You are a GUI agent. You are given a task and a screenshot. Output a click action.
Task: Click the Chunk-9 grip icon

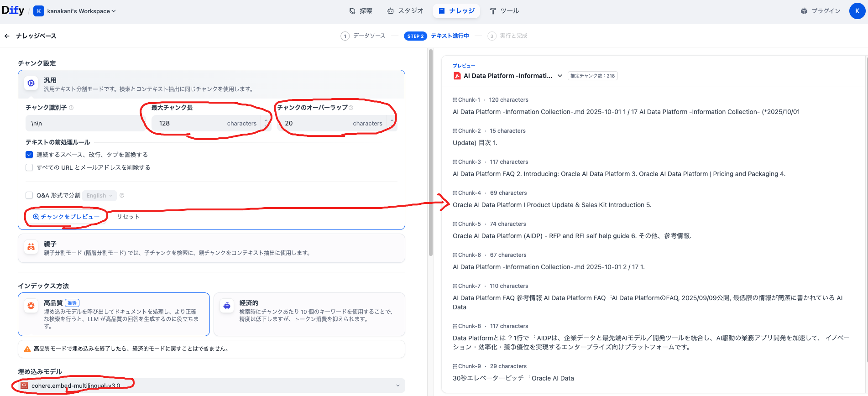(x=455, y=366)
